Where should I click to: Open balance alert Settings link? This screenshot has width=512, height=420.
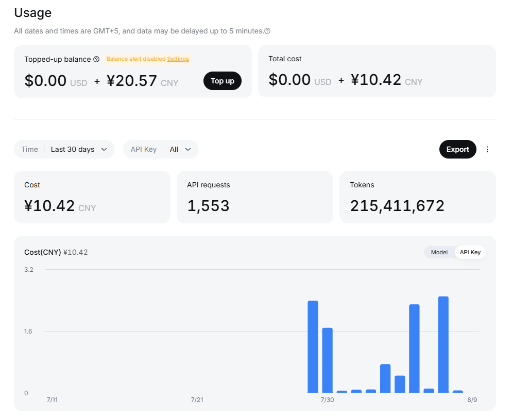[178, 59]
